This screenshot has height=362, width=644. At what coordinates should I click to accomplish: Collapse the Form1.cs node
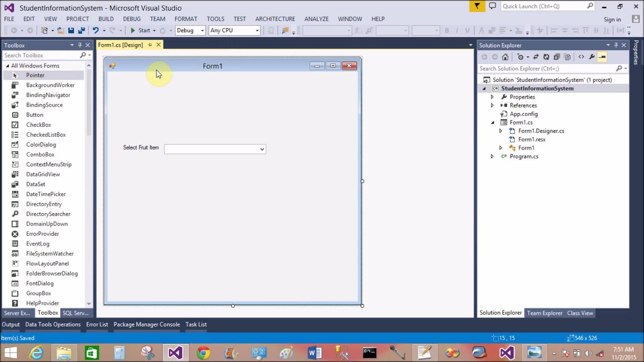pos(492,123)
